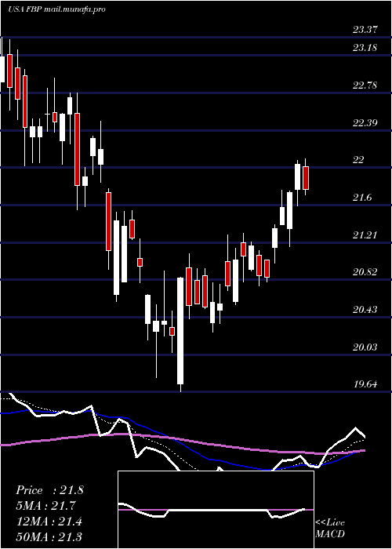
Task: Select the last red candlestick near 22
Action: (306, 178)
